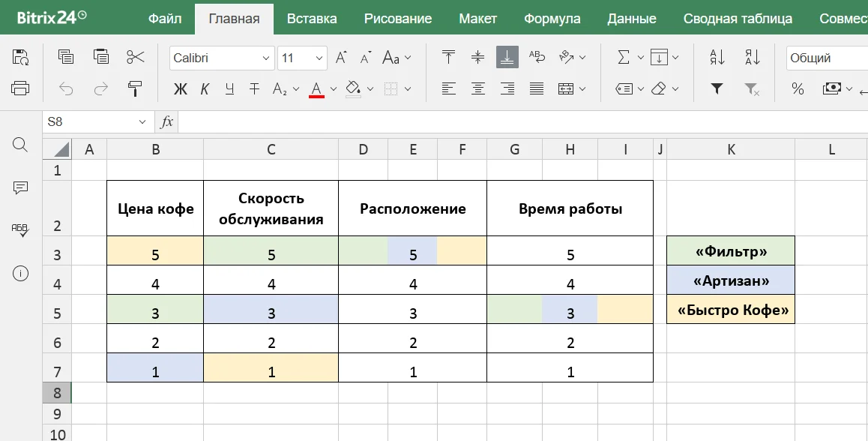The image size is (868, 441).
Task: Click clear filter icon
Action: coord(752,88)
